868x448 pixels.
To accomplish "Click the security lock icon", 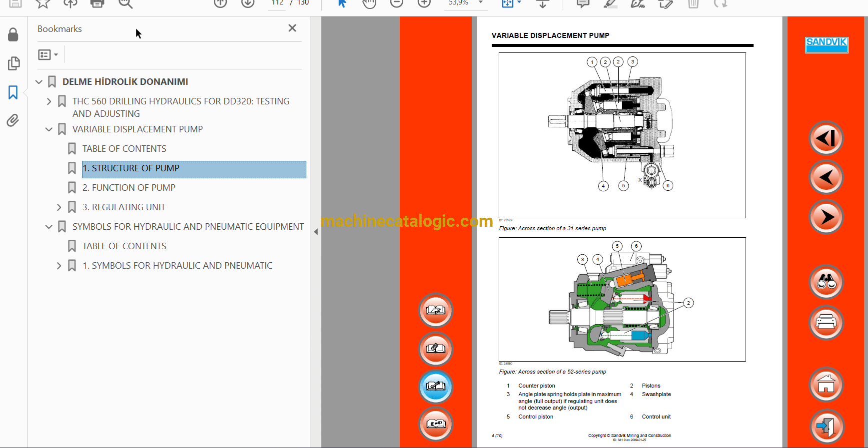I will tap(13, 34).
